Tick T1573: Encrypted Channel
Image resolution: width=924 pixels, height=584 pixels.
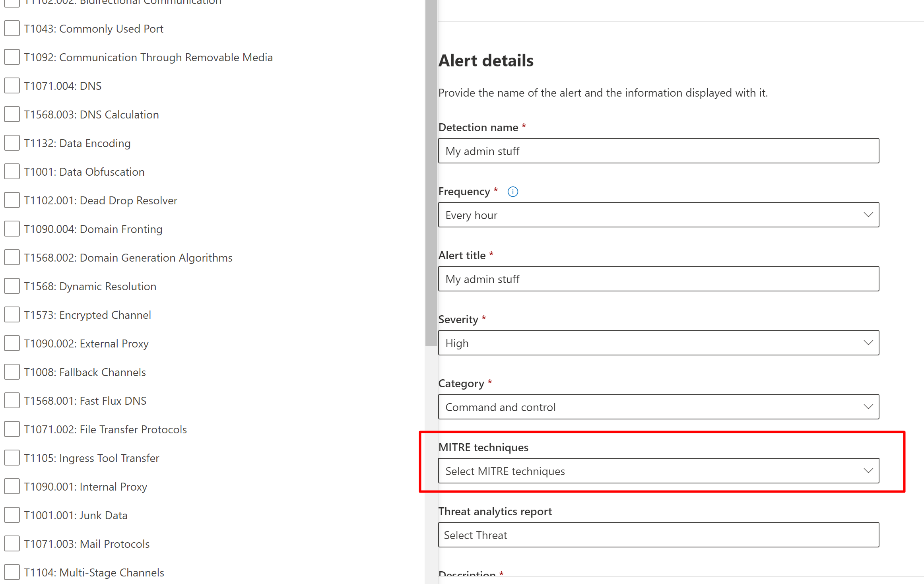[12, 315]
